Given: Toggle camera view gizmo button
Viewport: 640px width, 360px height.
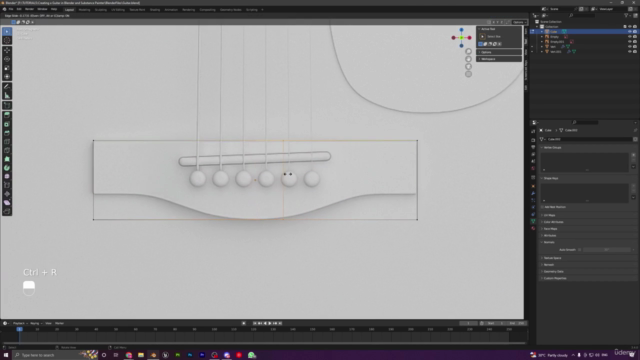Looking at the screenshot, I should 469,67.
